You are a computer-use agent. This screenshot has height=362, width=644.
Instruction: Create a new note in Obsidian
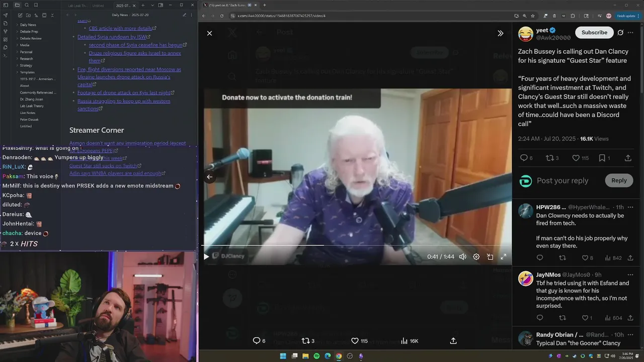[x=20, y=15]
